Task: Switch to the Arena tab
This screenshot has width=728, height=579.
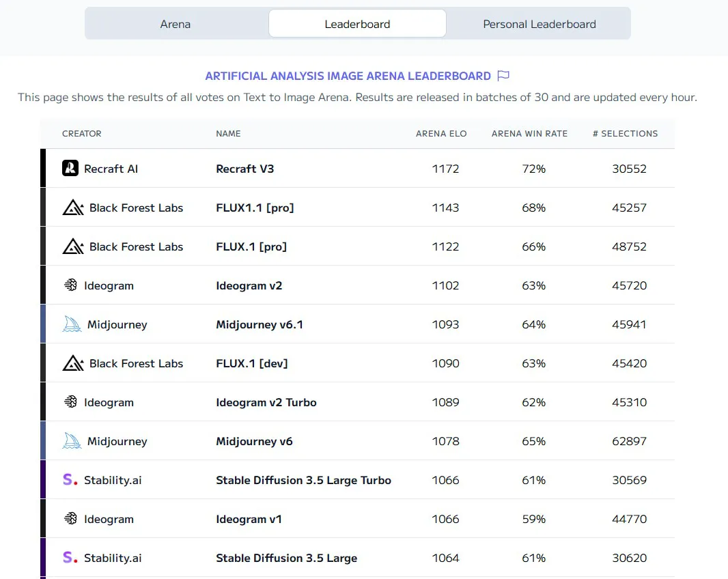Action: (176, 24)
